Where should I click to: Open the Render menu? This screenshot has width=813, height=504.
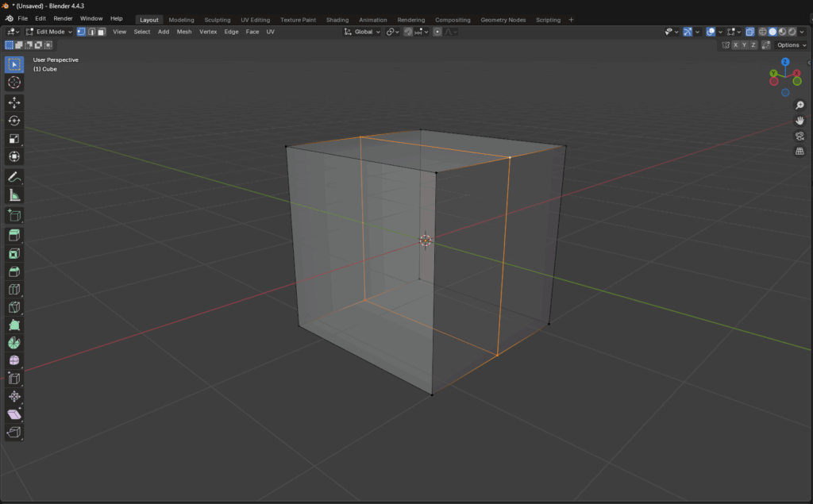(63, 19)
